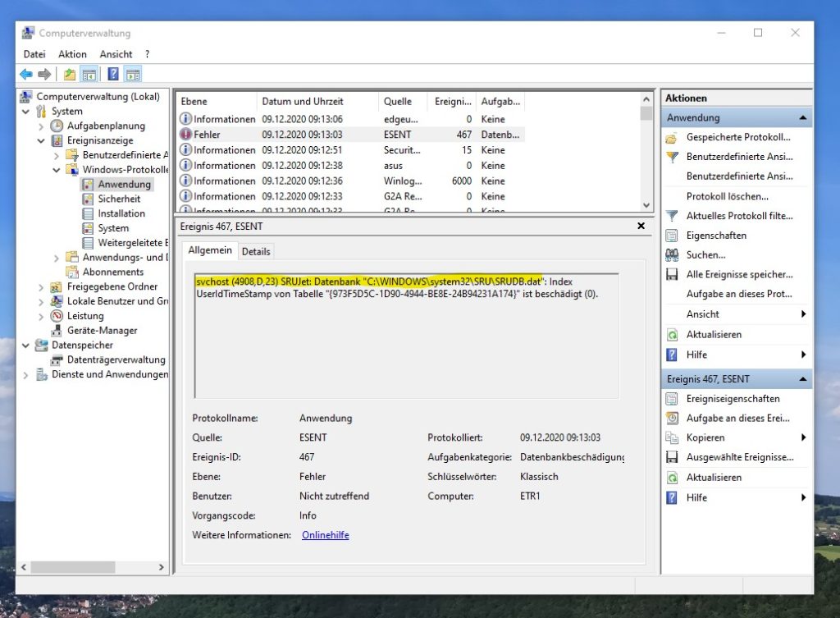Expand Anwendungs- und Dienstprotokolle node
This screenshot has height=618, width=840.
tap(57, 258)
